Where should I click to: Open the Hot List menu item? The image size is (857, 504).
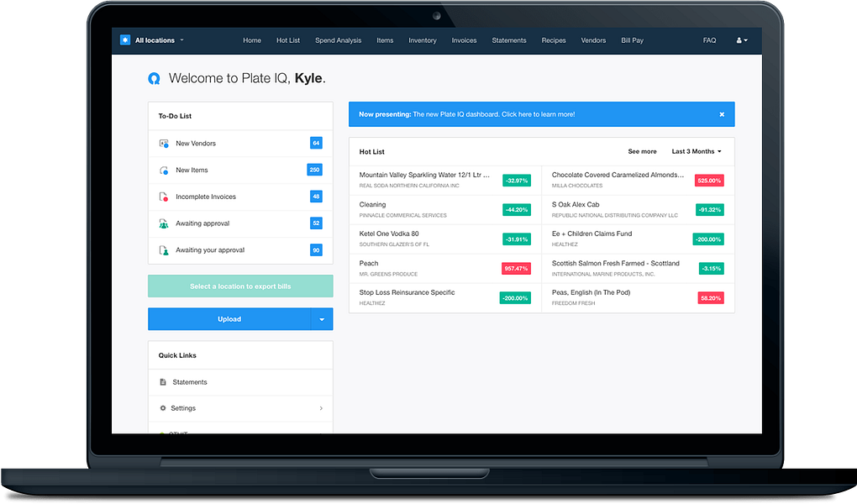point(288,40)
